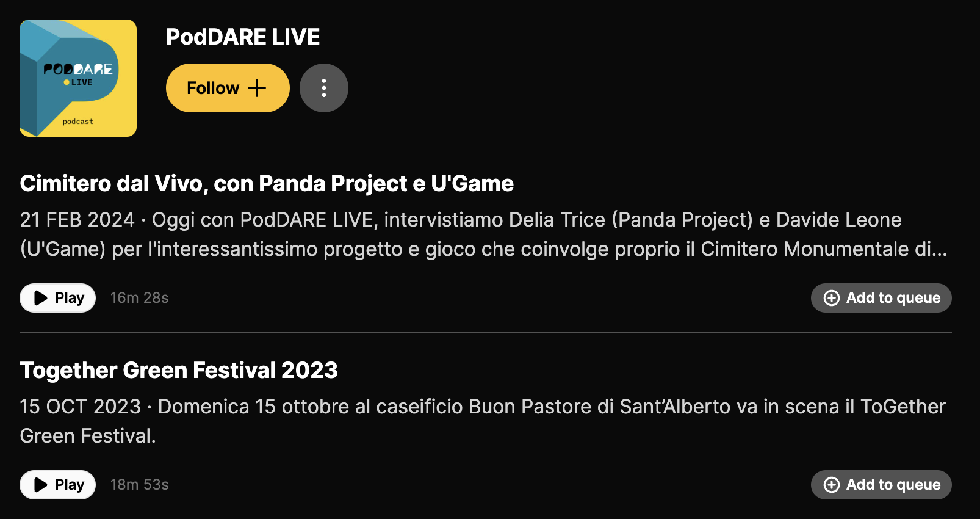980x519 pixels.
Task: Click the circled plus Add to queue icon
Action: (x=832, y=298)
